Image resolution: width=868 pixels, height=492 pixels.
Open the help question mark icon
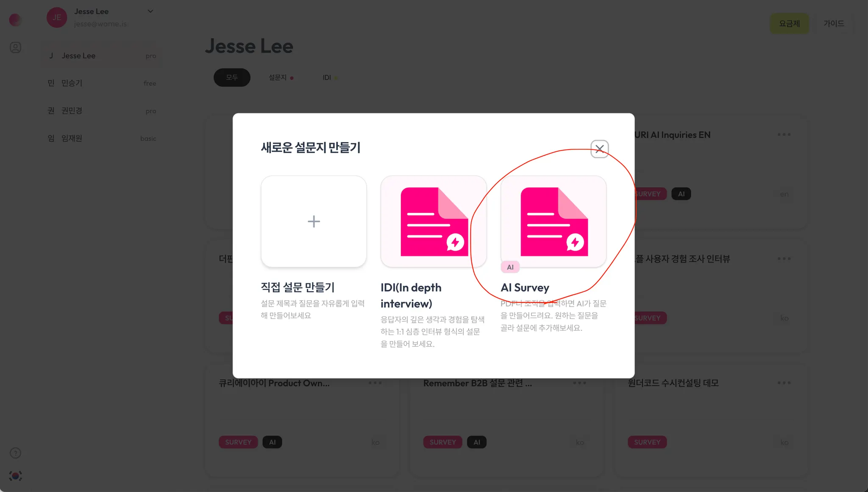pyautogui.click(x=16, y=453)
